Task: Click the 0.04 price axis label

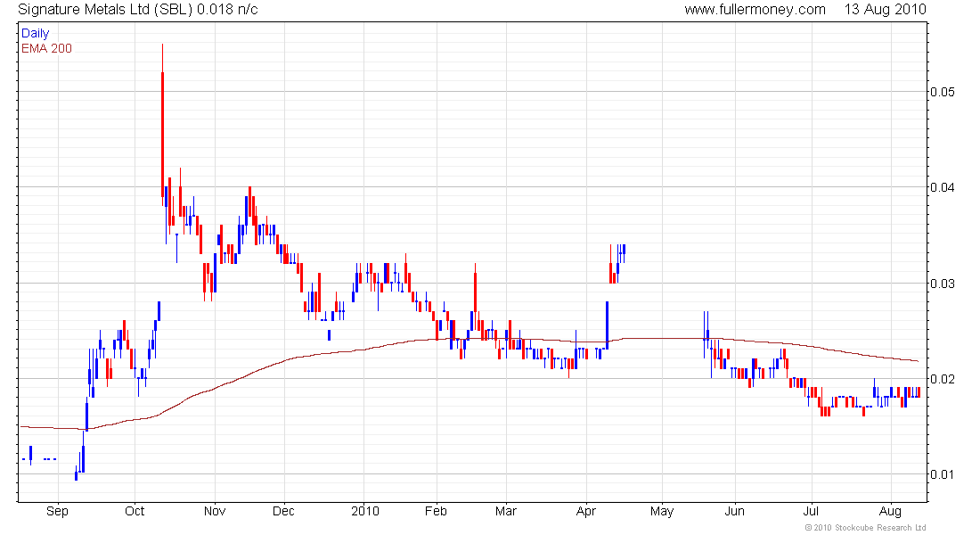Action: 943,187
